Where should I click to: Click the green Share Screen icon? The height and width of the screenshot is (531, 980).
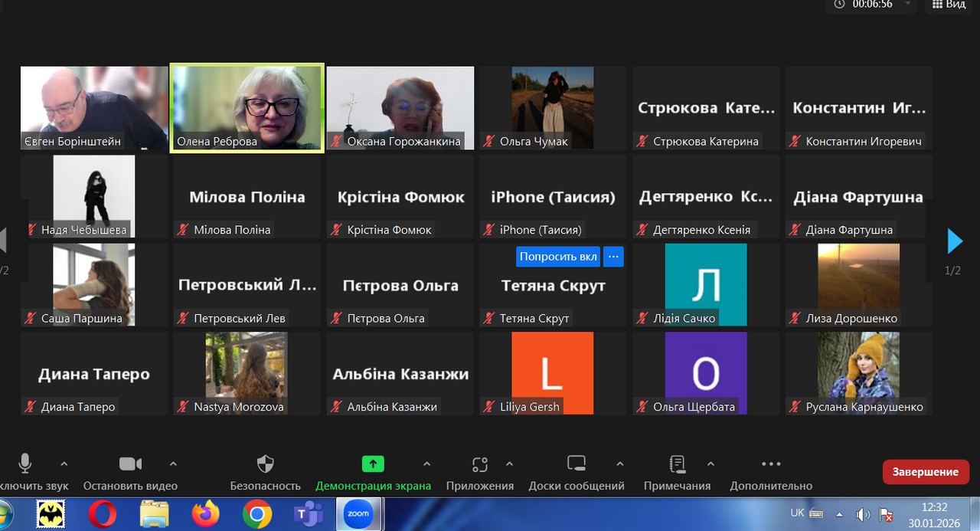(373, 464)
